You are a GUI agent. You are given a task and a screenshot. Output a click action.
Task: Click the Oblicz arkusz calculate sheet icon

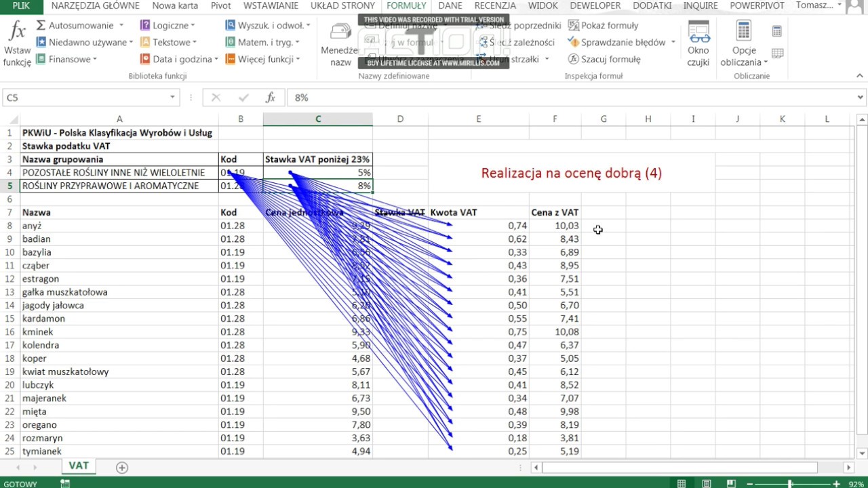click(x=777, y=54)
